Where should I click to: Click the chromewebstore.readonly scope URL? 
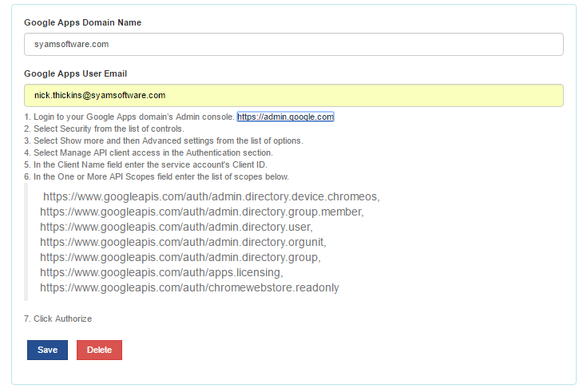click(189, 287)
